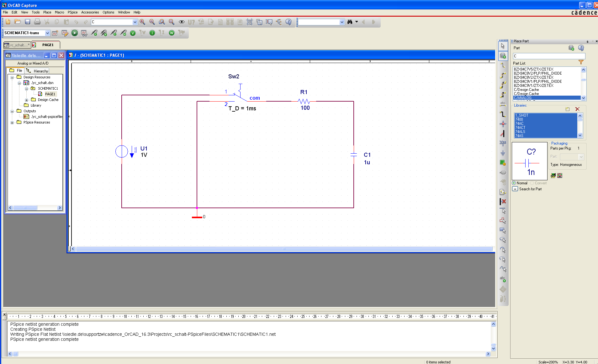Viewport: 598px width, 364px height.
Task: Open the Place menu
Action: [47, 12]
